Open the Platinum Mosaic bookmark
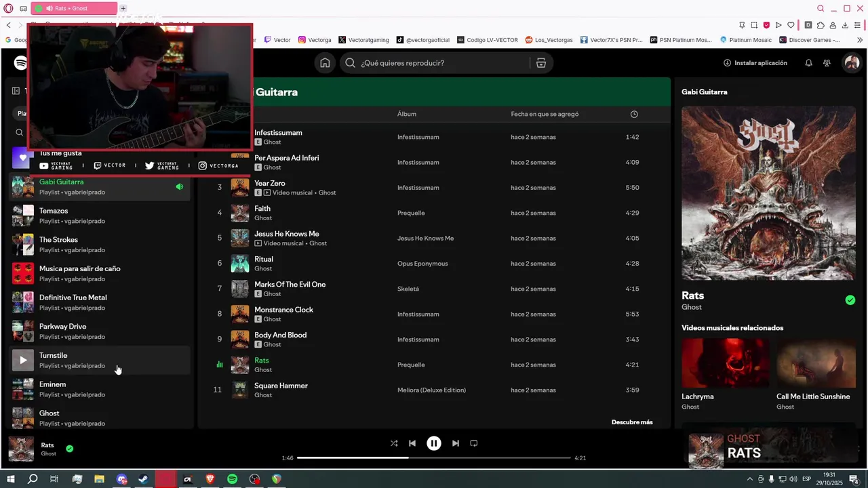This screenshot has width=868, height=488. [x=745, y=40]
